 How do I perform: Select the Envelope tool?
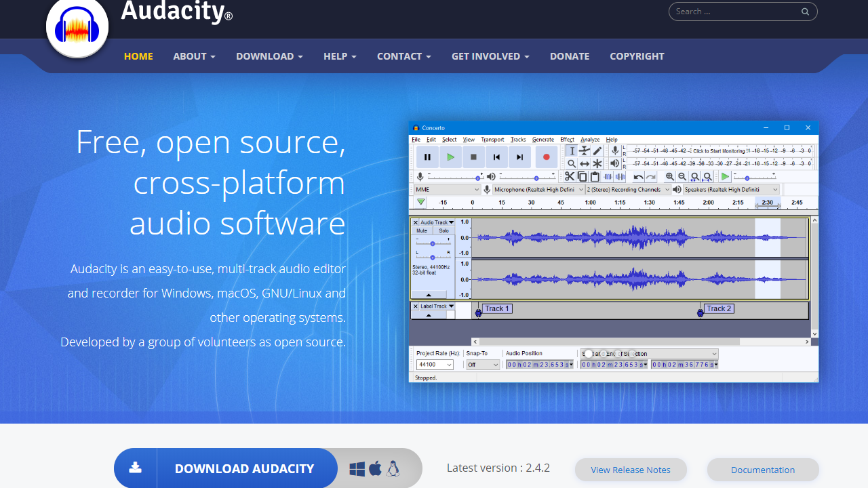pos(584,150)
